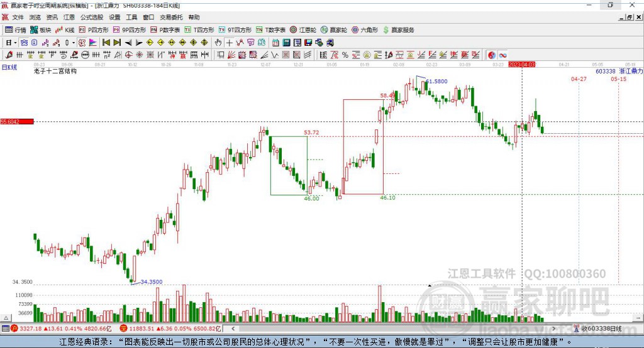Image resolution: width=644 pixels, height=348 pixels.
Task: Select the Gann fan rays tool
Action: click(231, 55)
